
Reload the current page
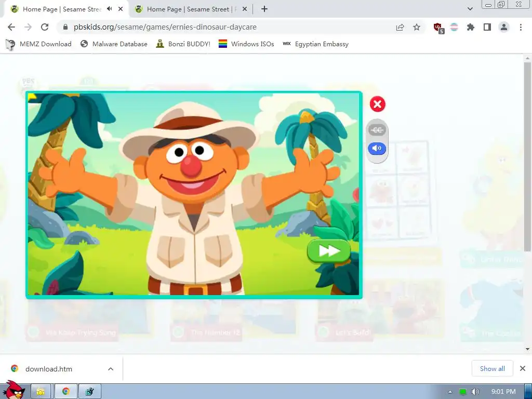click(x=45, y=27)
